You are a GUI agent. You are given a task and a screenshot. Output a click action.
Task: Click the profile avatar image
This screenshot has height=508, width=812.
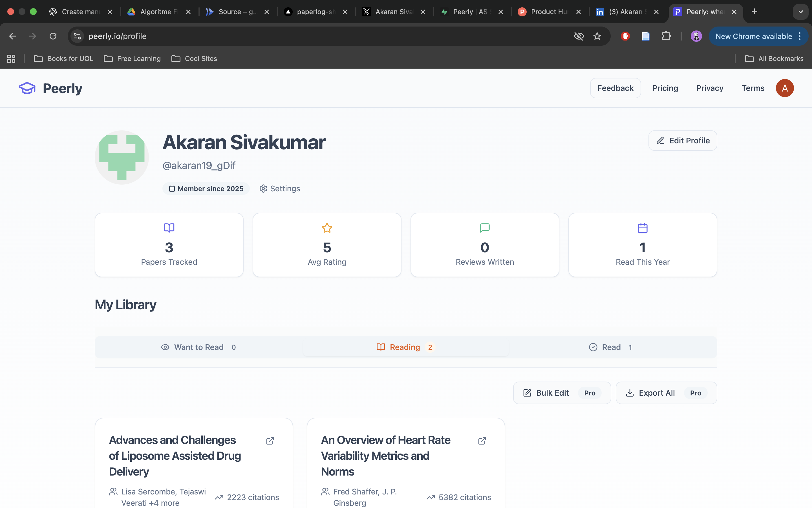pos(122,157)
